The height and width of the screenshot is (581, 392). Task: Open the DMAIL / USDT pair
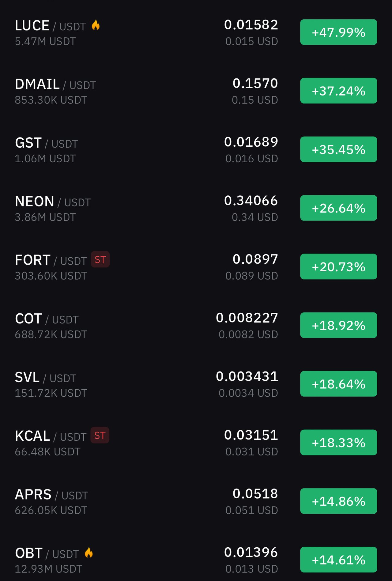tap(196, 91)
